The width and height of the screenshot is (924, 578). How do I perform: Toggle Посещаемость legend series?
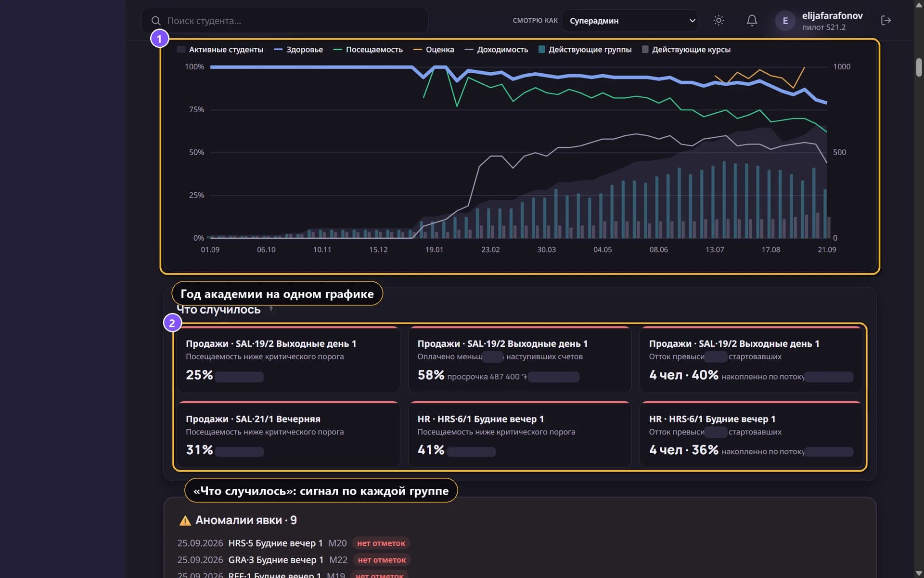[368, 50]
